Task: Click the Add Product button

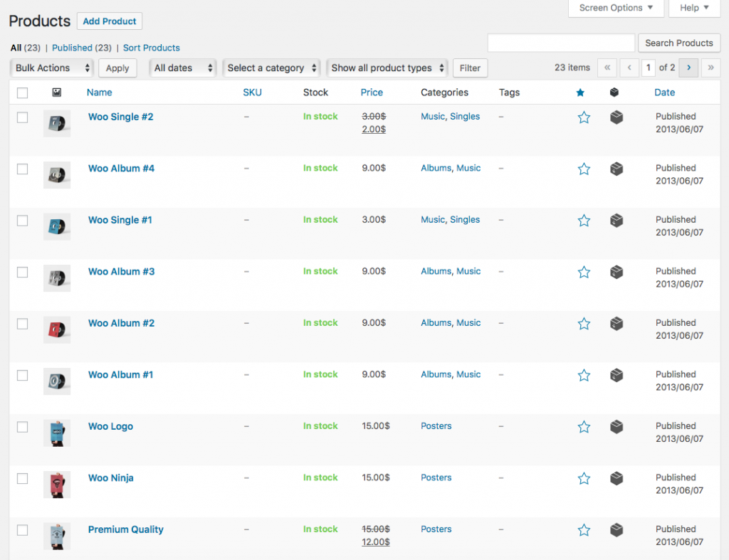Action: pyautogui.click(x=110, y=21)
